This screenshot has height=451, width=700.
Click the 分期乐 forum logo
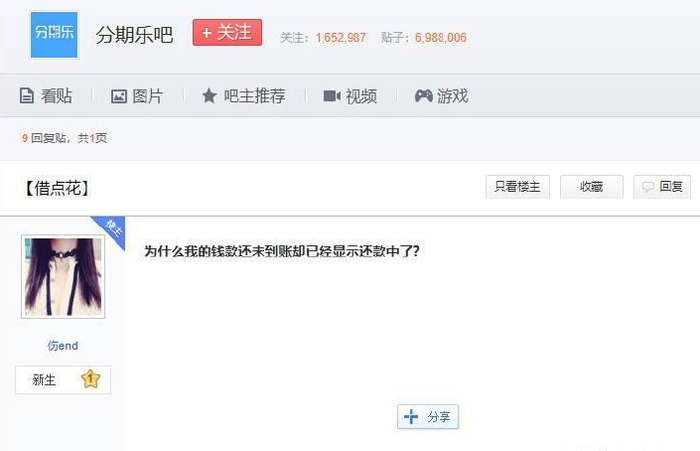tap(54, 35)
